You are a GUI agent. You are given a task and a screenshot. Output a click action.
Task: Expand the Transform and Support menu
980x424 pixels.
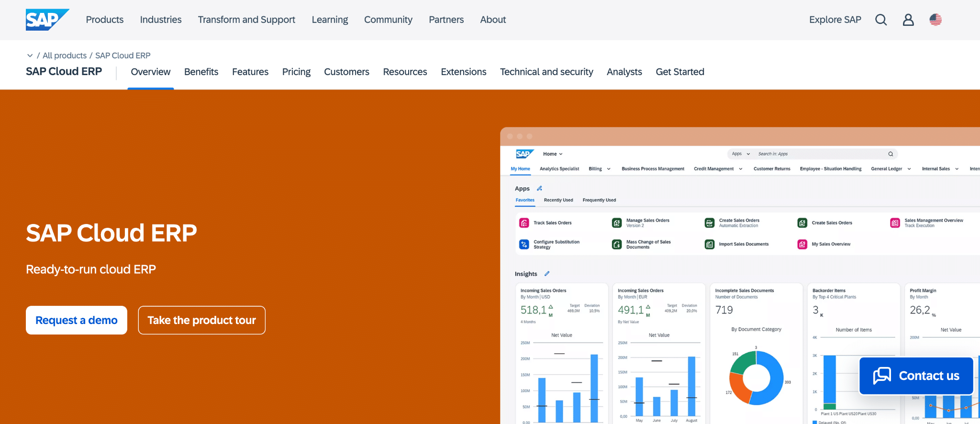tap(246, 20)
